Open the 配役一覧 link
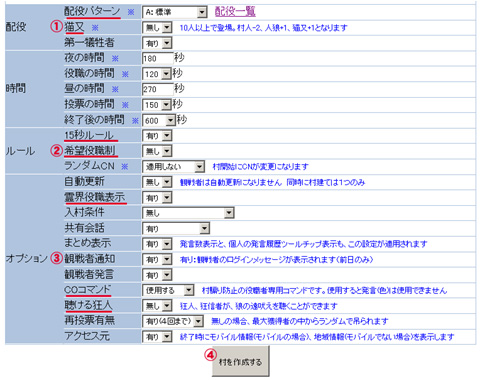The image size is (480, 380). tap(235, 12)
